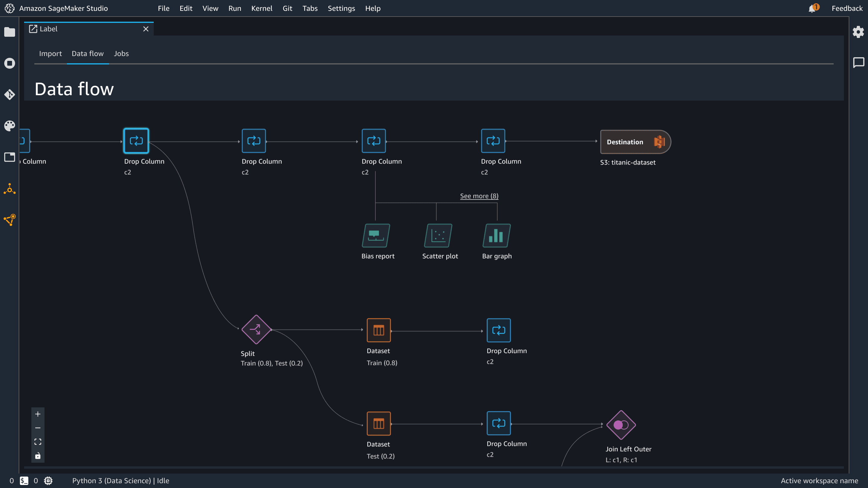This screenshot has height=488, width=868.
Task: Open the Scatter plot analysis node
Action: pos(438,235)
